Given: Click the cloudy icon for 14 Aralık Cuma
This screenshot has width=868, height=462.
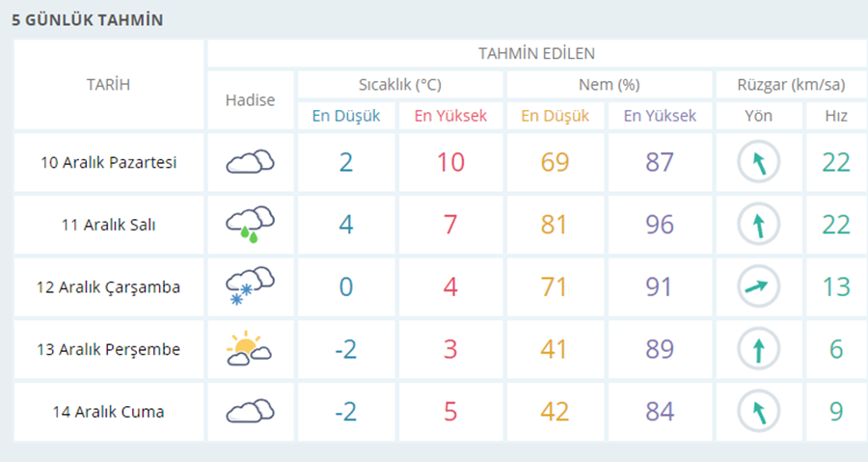Looking at the screenshot, I should click(251, 412).
